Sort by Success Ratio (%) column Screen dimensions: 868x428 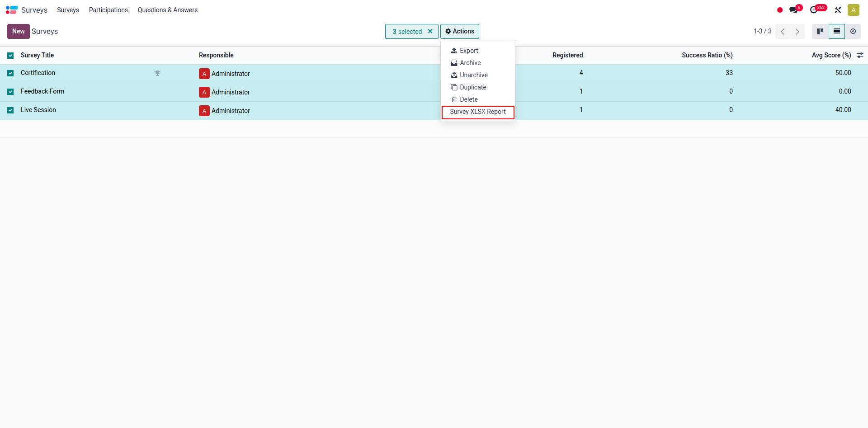point(707,55)
